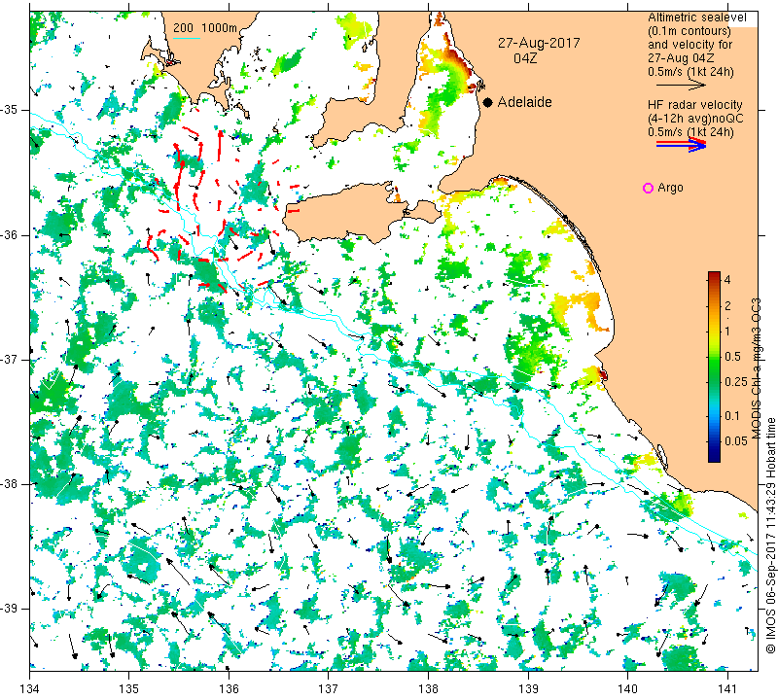Click the 141 longitude axis label
The image size is (778, 700).
727,689
